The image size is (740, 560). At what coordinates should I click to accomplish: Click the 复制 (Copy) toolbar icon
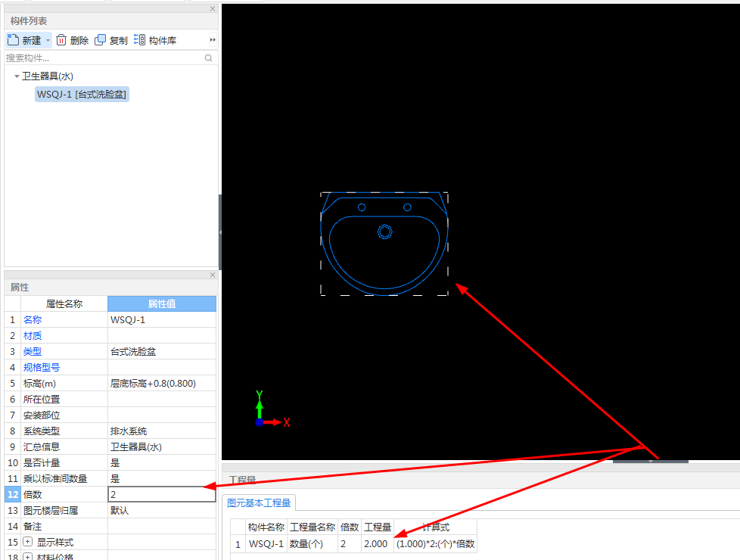click(x=100, y=40)
